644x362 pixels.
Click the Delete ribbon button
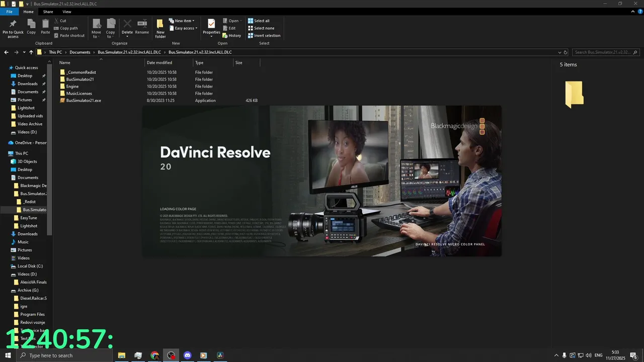click(x=127, y=28)
